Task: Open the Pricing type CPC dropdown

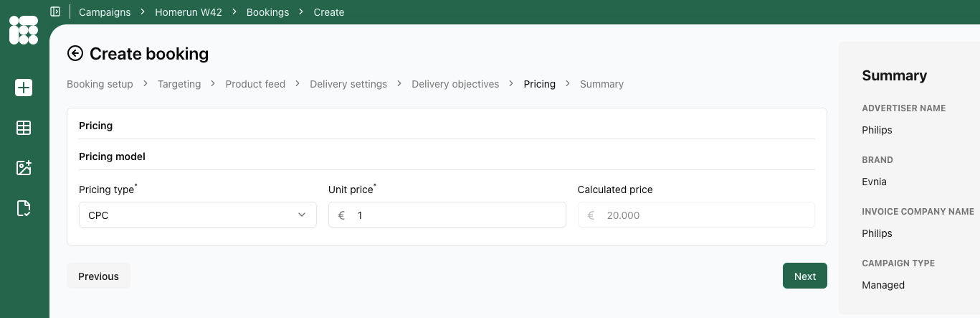Action: pos(197,215)
